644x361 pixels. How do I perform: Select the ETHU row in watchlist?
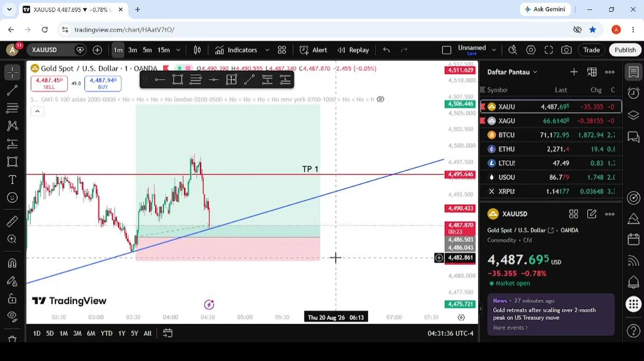551,149
